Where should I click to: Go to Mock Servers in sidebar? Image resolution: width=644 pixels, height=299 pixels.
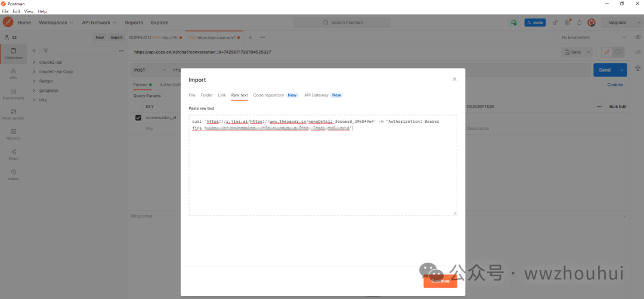point(13,114)
